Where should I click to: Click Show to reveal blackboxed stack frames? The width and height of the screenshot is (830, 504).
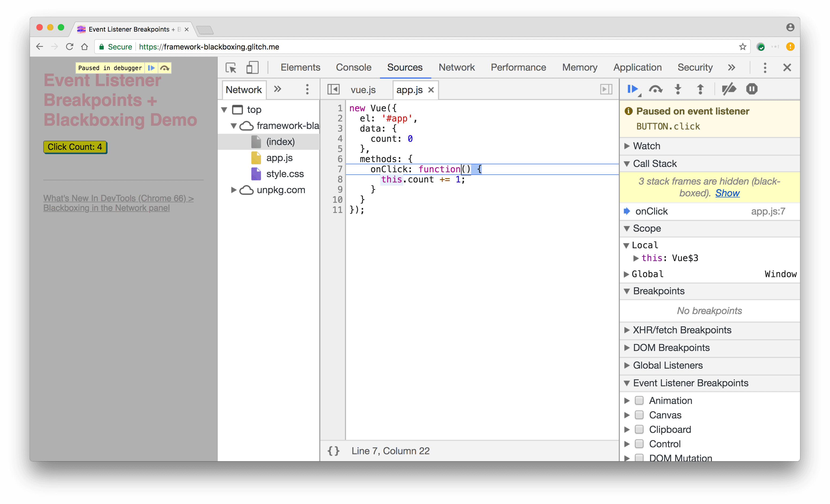728,193
